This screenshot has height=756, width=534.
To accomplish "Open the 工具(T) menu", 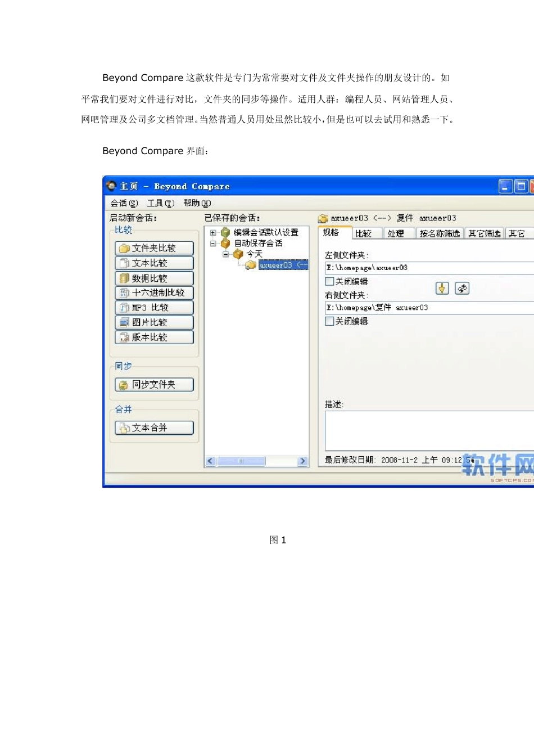I will click(161, 203).
